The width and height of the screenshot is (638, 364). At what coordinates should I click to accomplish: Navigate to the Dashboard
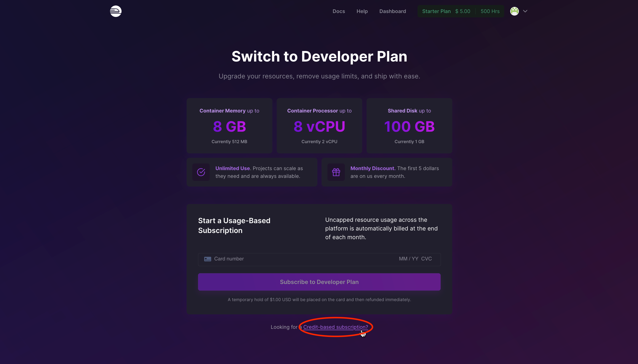click(x=392, y=11)
